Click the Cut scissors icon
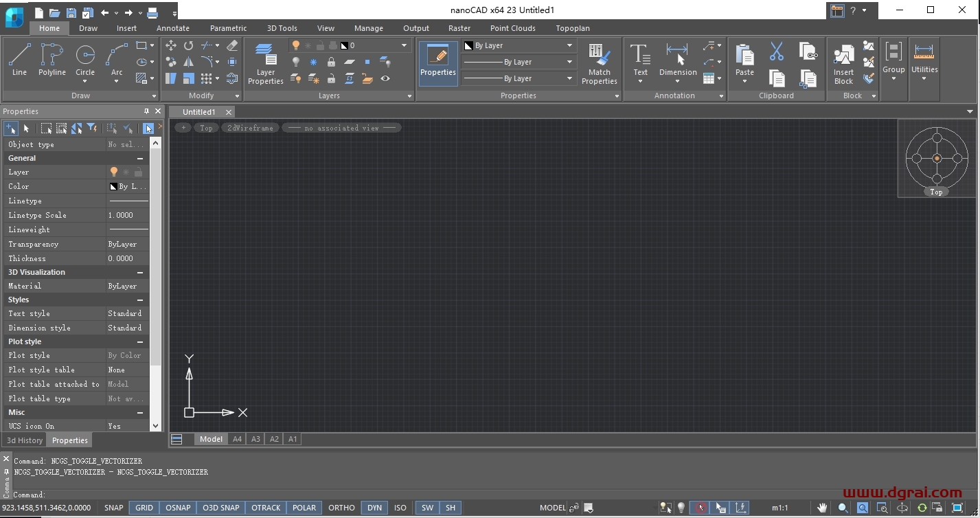This screenshot has width=980, height=518. [x=776, y=52]
